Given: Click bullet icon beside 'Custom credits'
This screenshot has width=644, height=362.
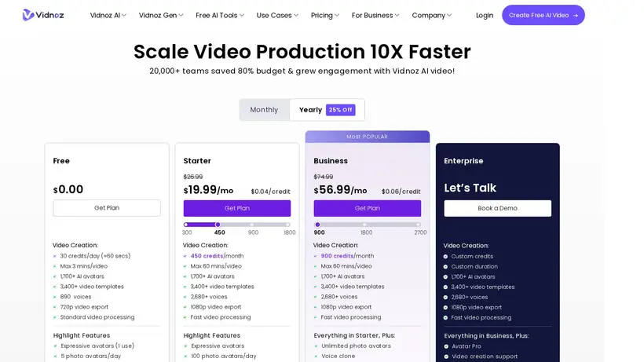Looking at the screenshot, I should point(445,257).
